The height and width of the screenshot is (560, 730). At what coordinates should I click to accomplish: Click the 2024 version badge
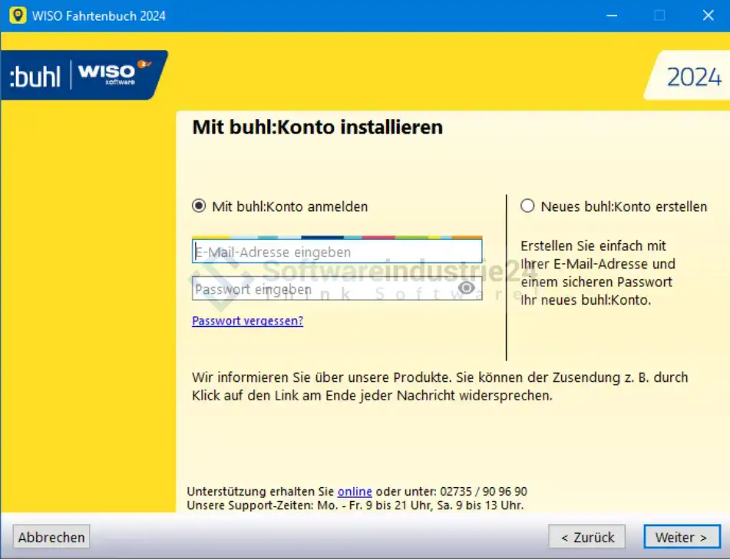coord(693,77)
